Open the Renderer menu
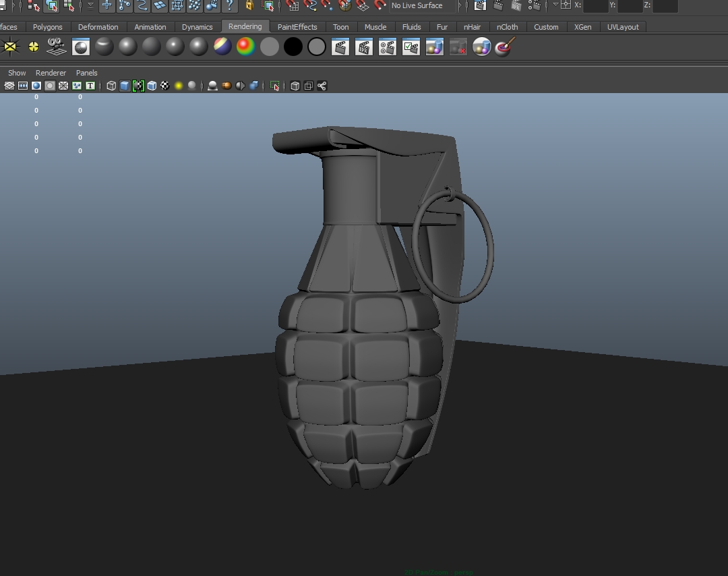This screenshot has width=728, height=576. [51, 73]
